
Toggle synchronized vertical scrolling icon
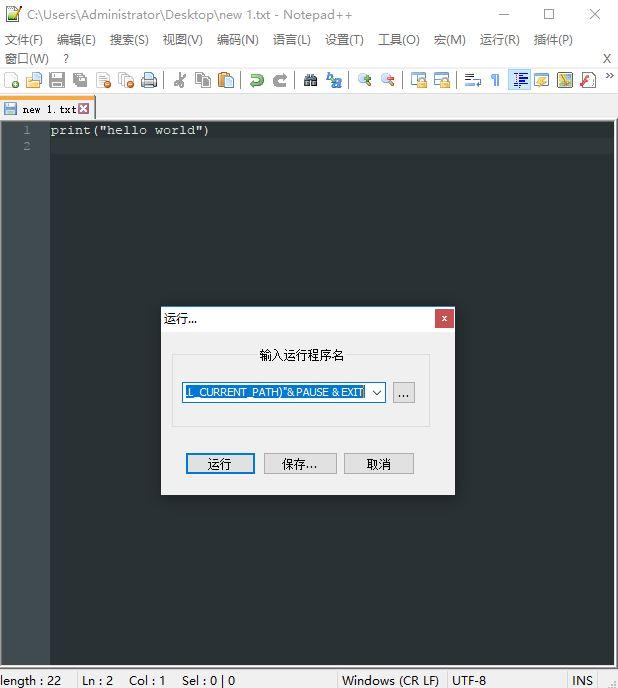click(x=419, y=80)
